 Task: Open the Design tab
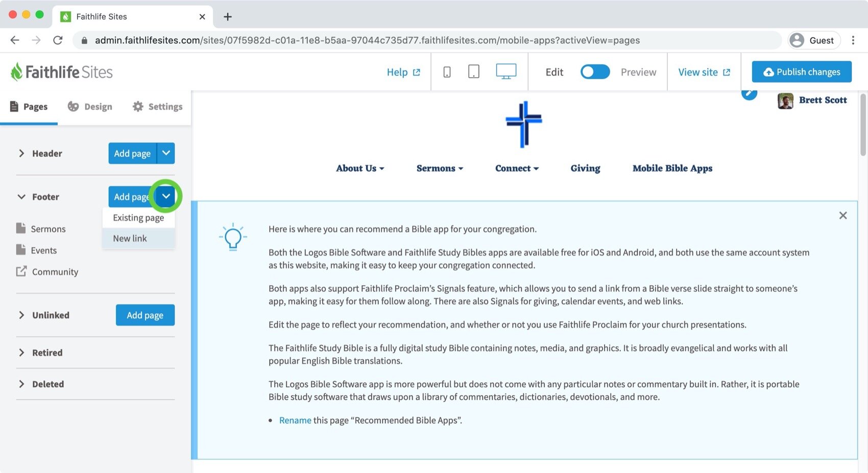[x=90, y=107]
